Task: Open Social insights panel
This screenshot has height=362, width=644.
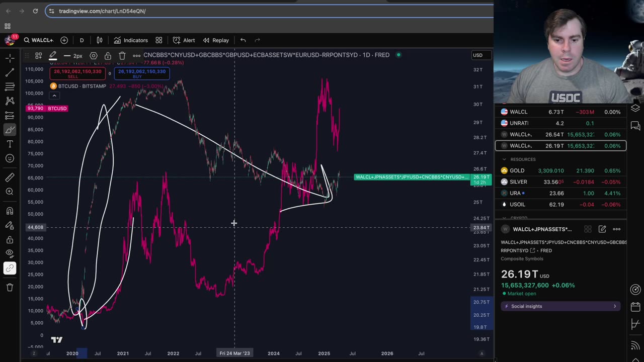Action: click(560, 306)
